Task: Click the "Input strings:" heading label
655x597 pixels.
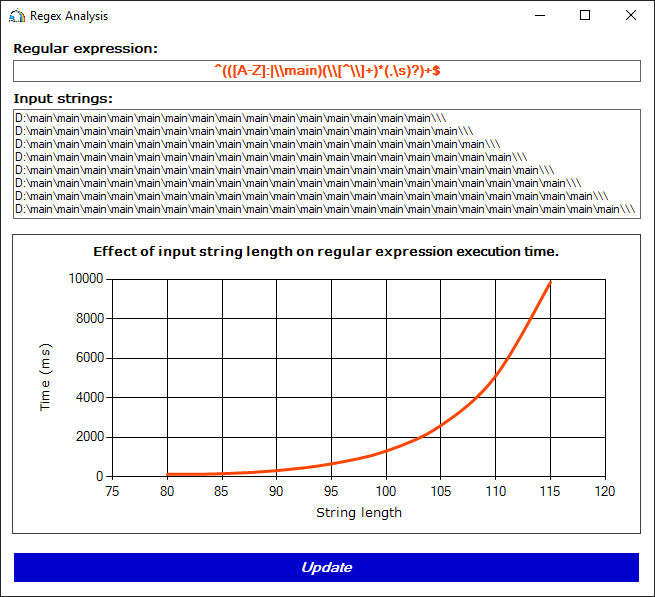Action: 63,98
